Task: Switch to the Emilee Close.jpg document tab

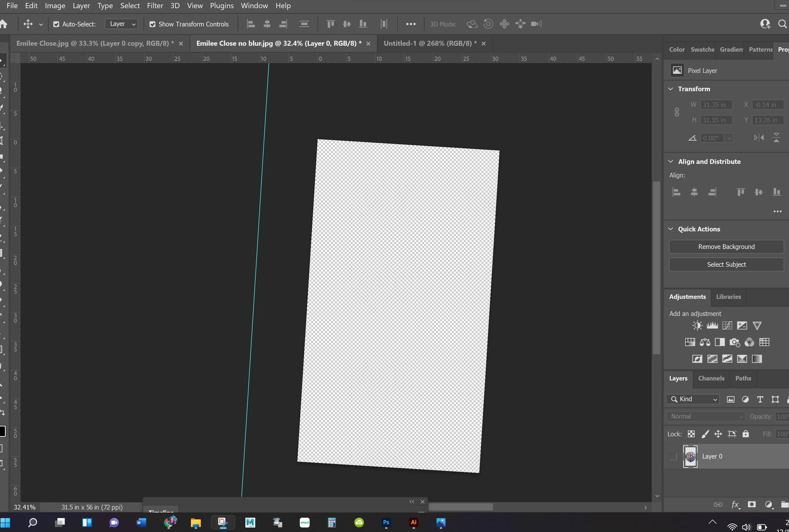Action: coord(95,44)
